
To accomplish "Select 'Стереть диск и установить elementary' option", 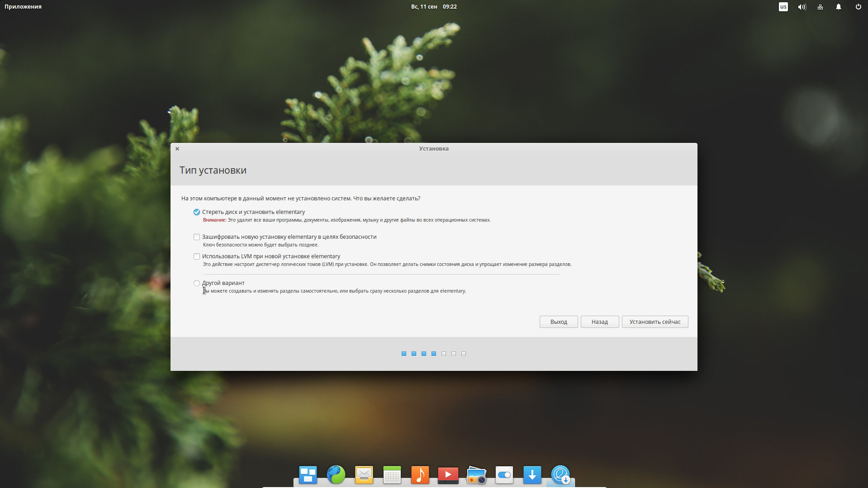I will tap(197, 212).
